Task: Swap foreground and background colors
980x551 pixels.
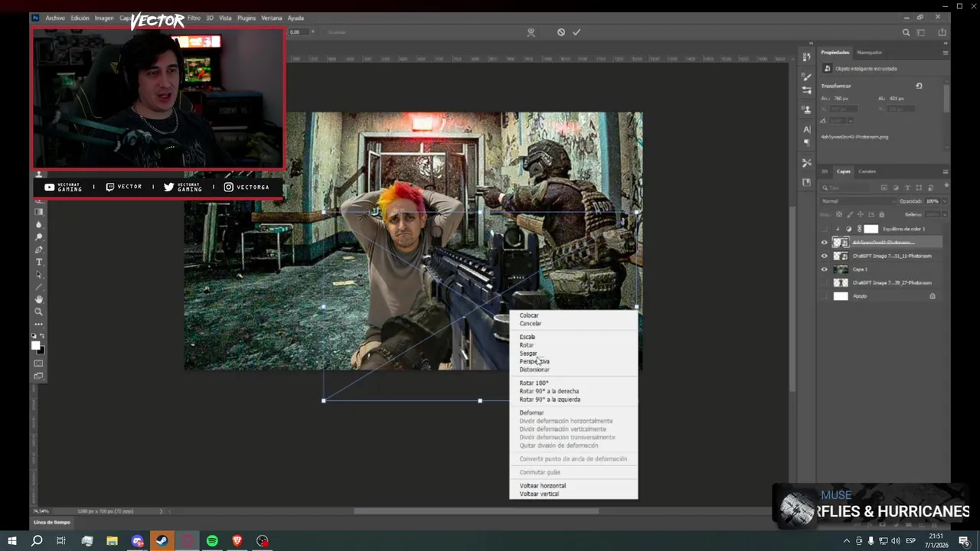Action: pyautogui.click(x=42, y=337)
